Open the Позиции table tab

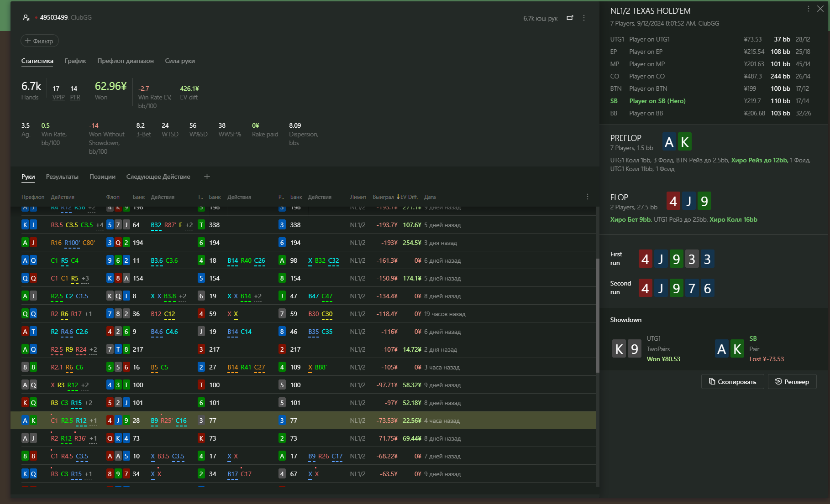[x=102, y=177]
